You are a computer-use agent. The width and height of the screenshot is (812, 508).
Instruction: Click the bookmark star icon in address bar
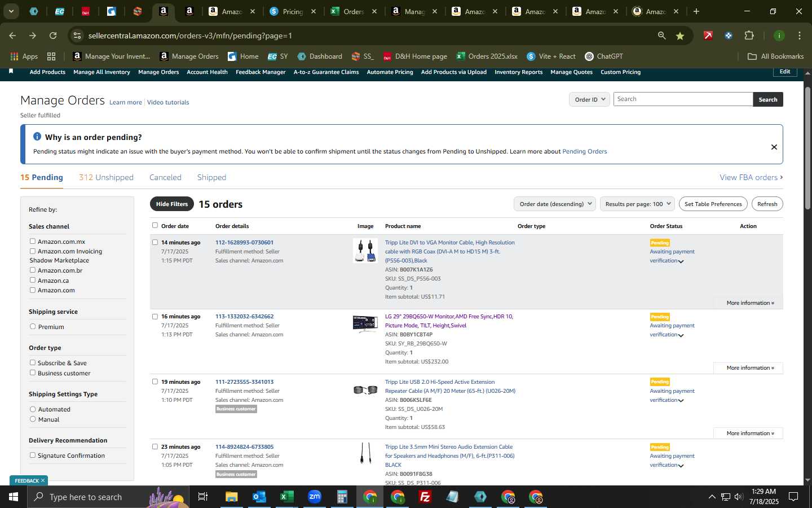click(x=680, y=36)
